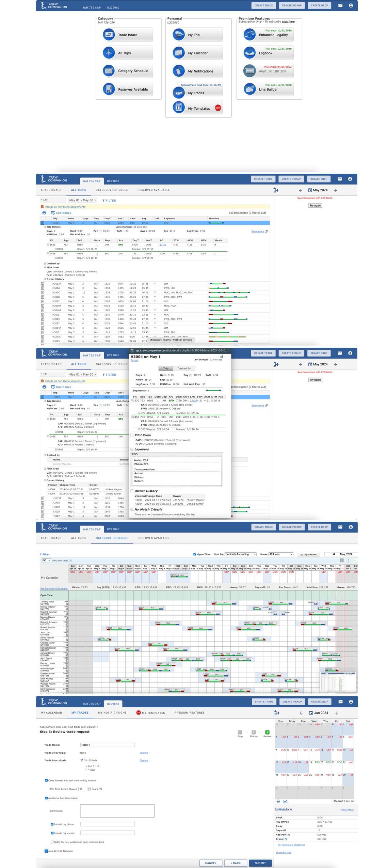The image size is (388, 868).
Task: Collapse Pilot Crew in the H3004 popup
Action: pyautogui.click(x=132, y=435)
